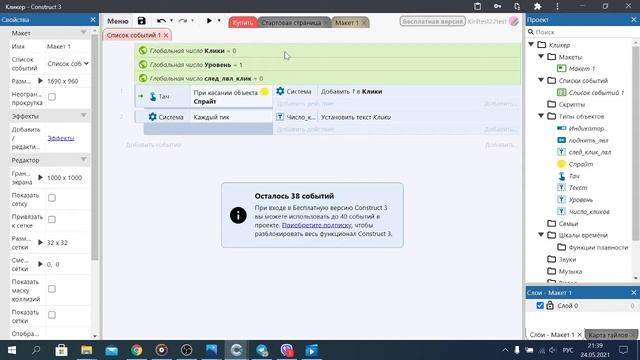
Task: Close the Слои - Макет 1 panel
Action: [633, 293]
